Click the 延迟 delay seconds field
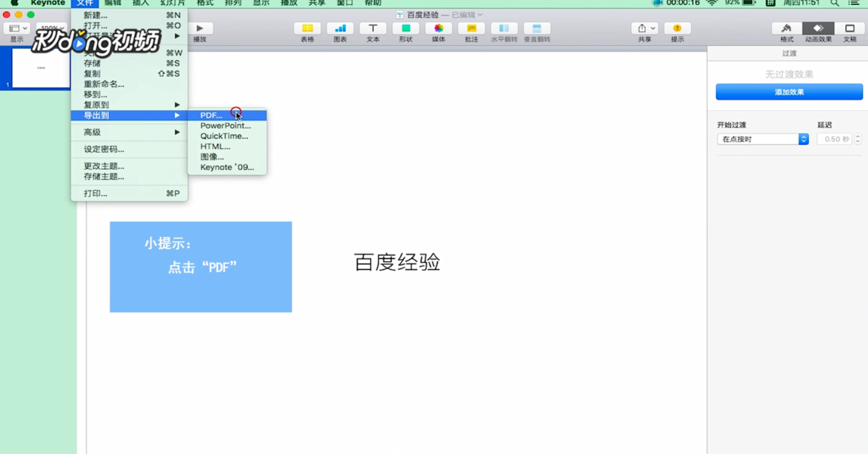This screenshot has height=454, width=868. [834, 139]
